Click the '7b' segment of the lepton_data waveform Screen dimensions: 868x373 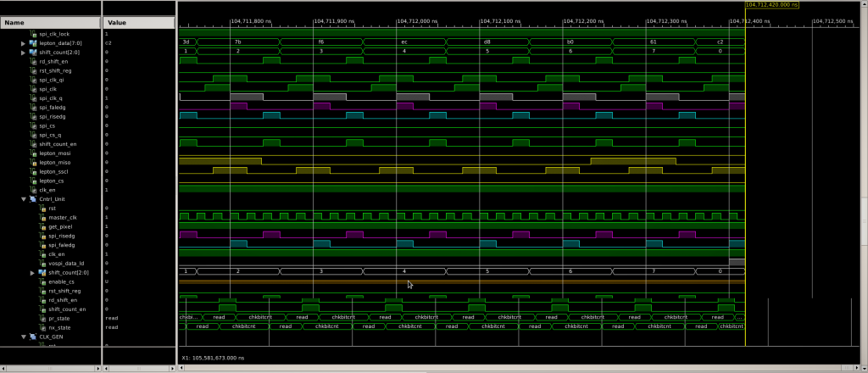click(x=238, y=42)
